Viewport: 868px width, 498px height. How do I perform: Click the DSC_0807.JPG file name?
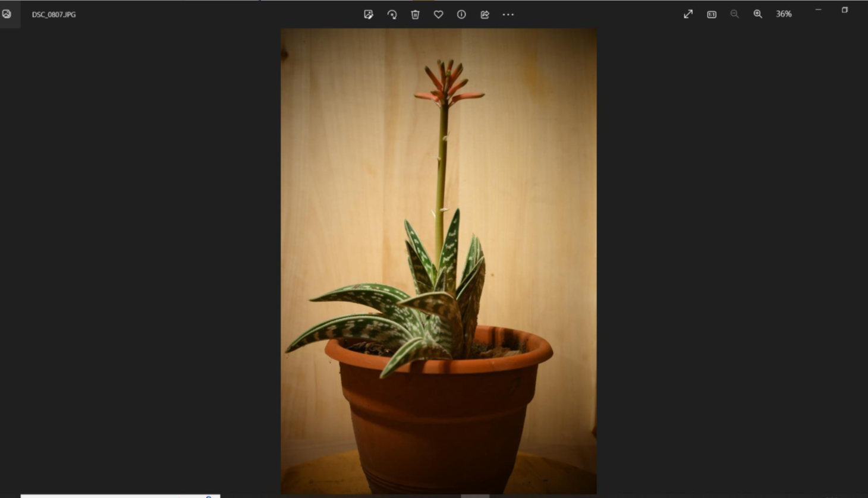(x=54, y=14)
